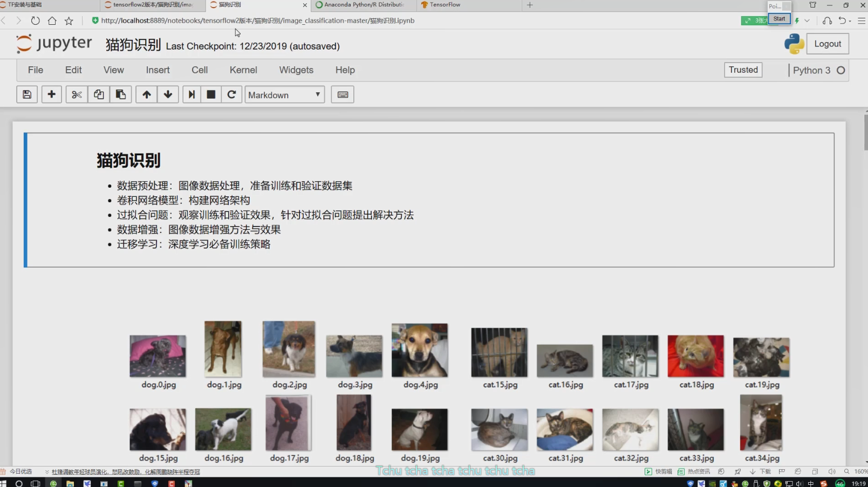Restart the kernel

click(x=232, y=94)
